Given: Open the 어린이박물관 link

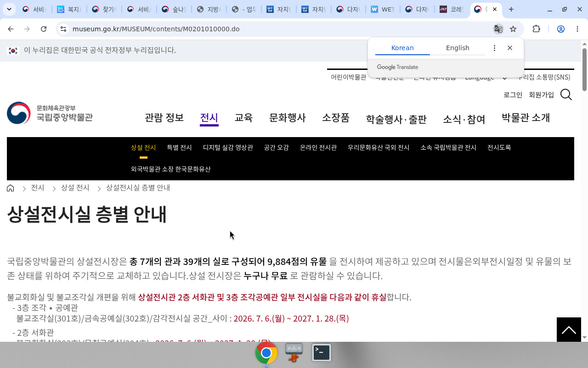Looking at the screenshot, I should tap(348, 77).
